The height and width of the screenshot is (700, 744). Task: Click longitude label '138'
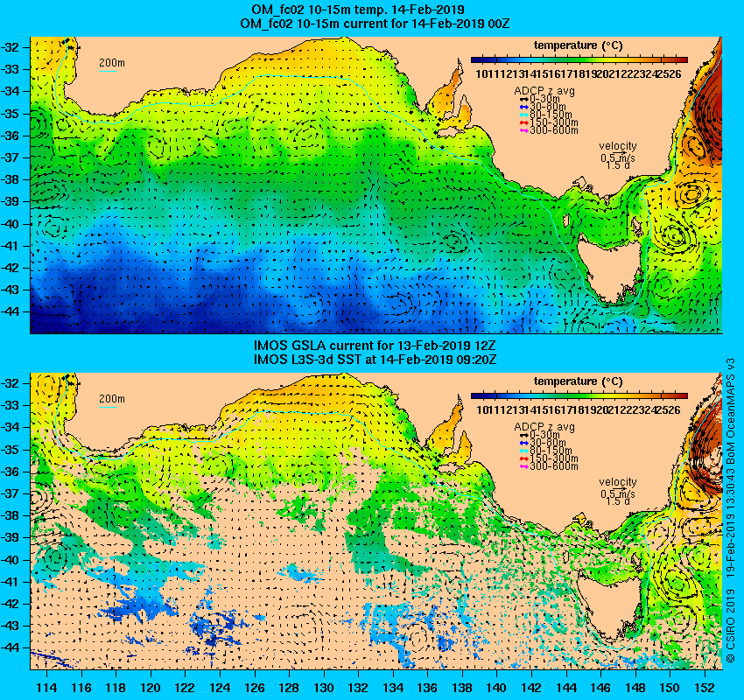click(462, 687)
